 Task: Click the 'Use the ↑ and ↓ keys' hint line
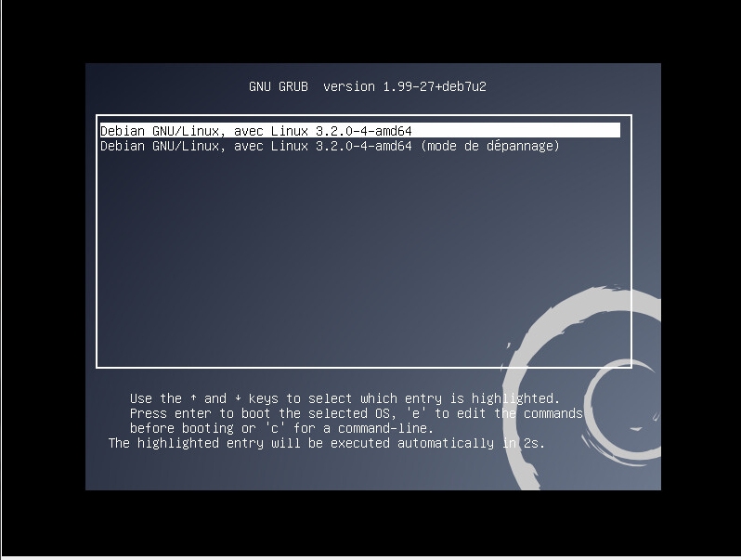[x=345, y=398]
